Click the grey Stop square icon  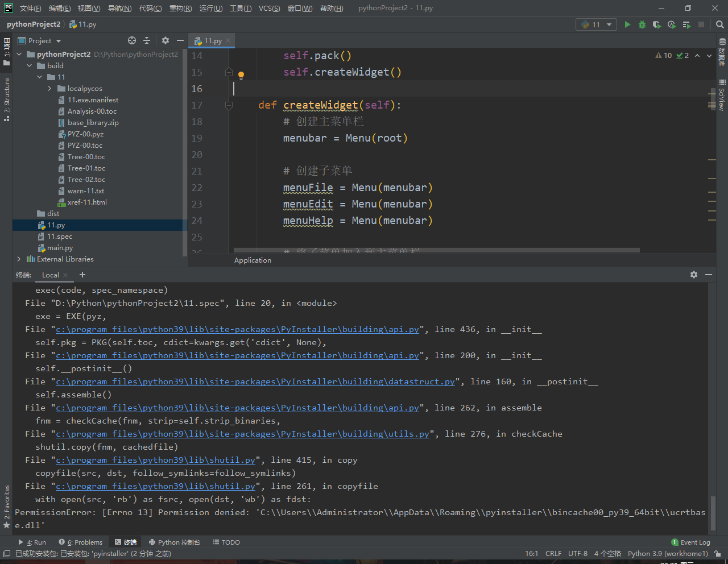pyautogui.click(x=701, y=24)
